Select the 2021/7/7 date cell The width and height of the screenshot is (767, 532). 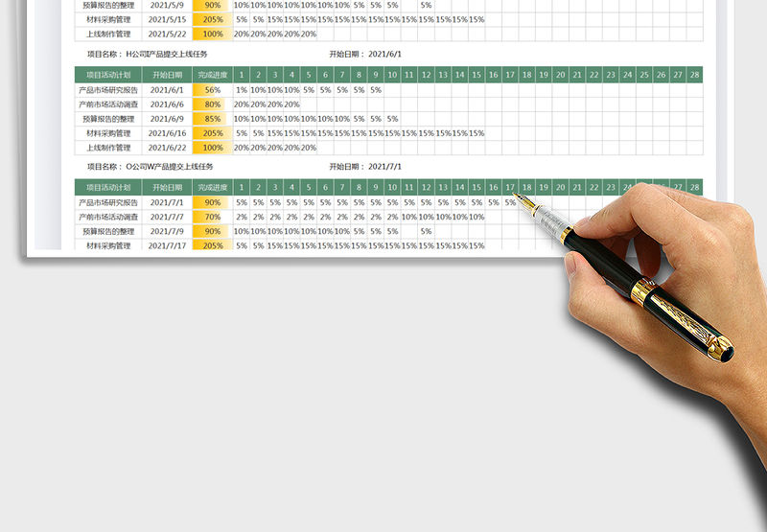click(x=167, y=217)
